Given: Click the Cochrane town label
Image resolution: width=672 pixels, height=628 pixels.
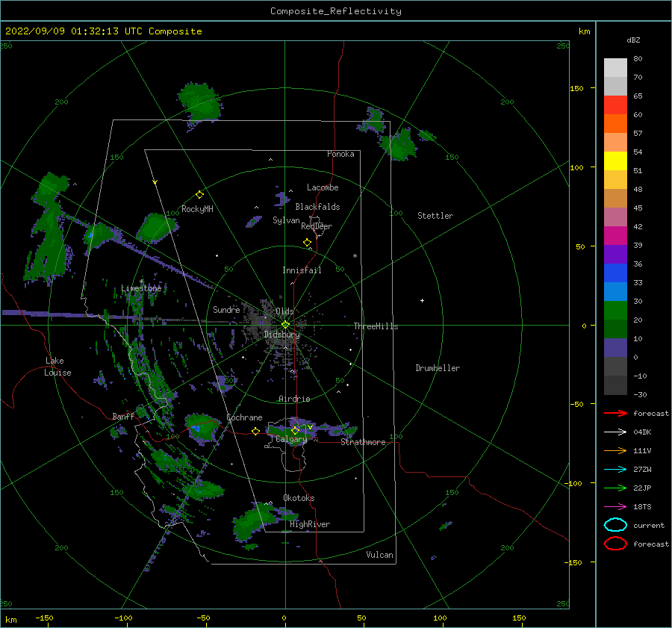Looking at the screenshot, I should click(x=244, y=417).
